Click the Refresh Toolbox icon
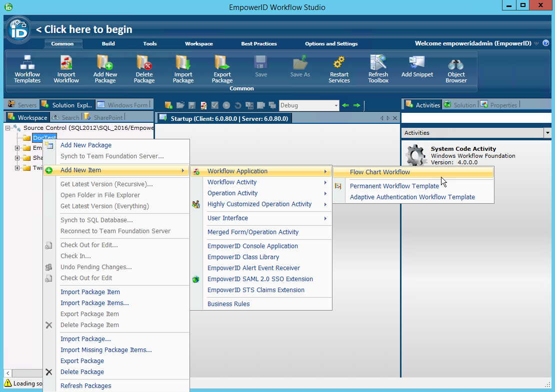Screen dimensions: 555x392 [378, 69]
